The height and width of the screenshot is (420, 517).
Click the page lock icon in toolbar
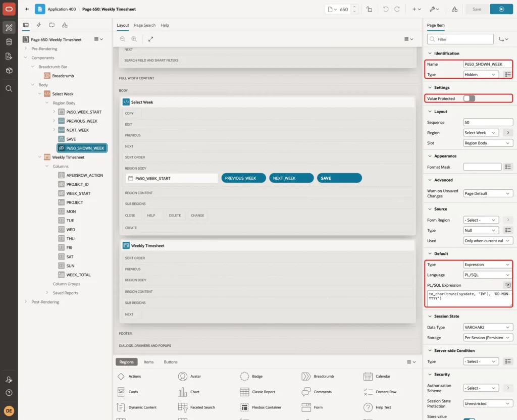(369, 9)
